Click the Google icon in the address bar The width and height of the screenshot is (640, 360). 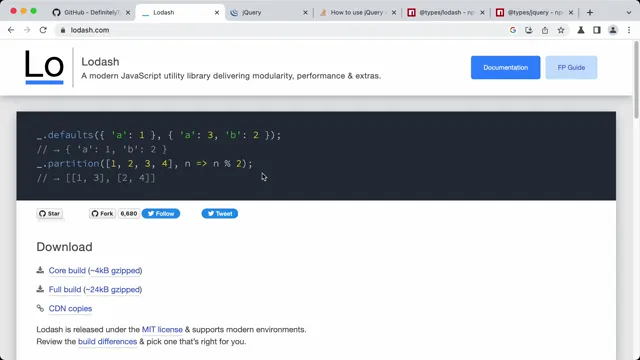(x=513, y=30)
